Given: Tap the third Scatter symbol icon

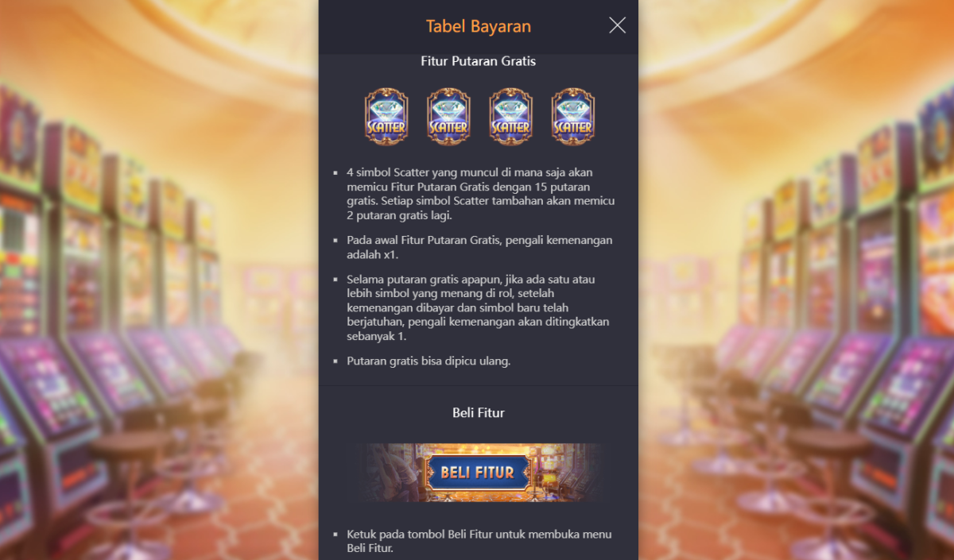Looking at the screenshot, I should 510,117.
